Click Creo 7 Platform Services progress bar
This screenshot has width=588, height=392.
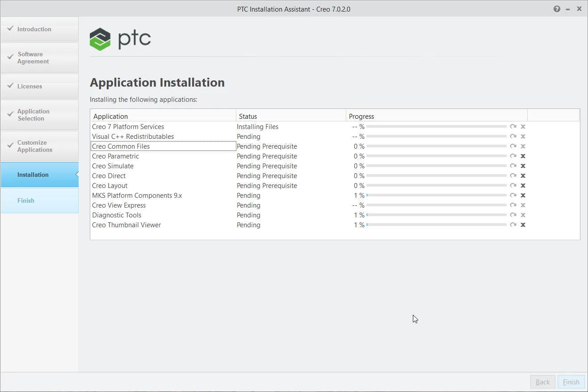(437, 127)
